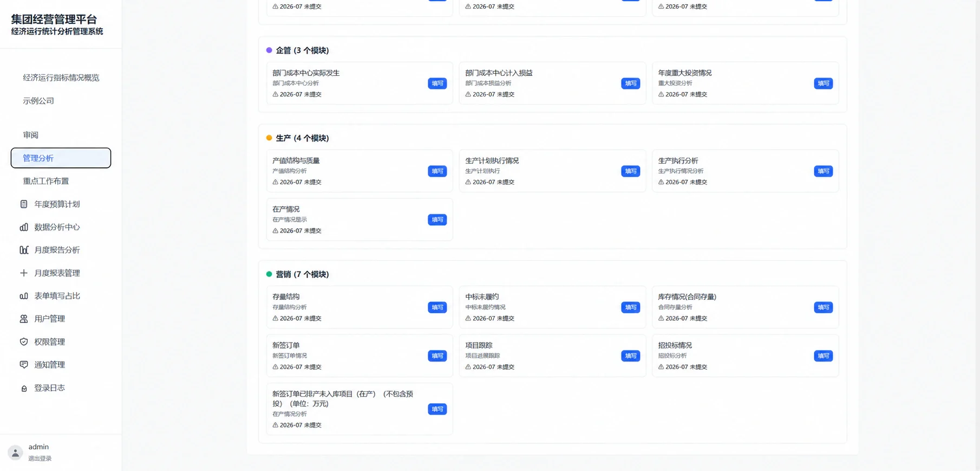Click 填写 for 招投标情况
Viewport: 980px width, 471px height.
point(823,356)
